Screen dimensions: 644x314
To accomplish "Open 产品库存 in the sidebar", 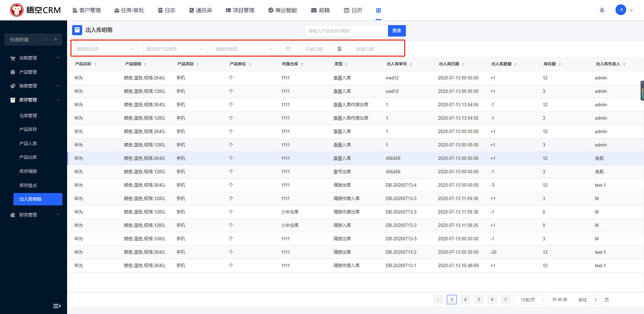I will tap(28, 129).
